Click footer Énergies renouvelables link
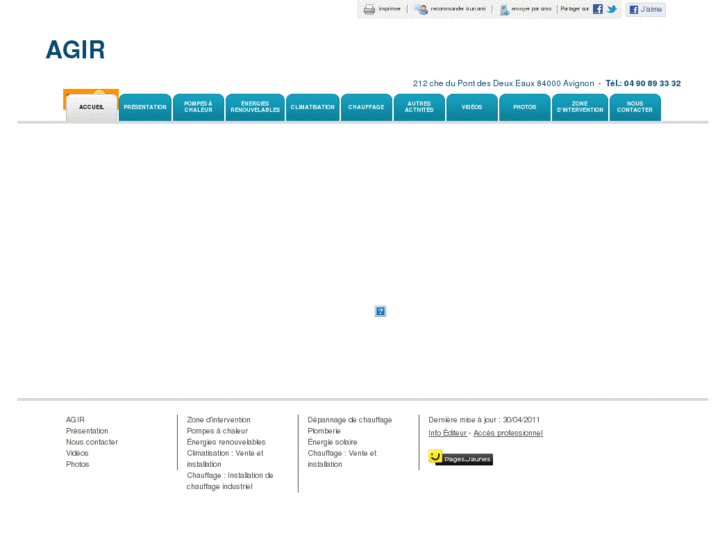727x545 pixels. pos(226,442)
